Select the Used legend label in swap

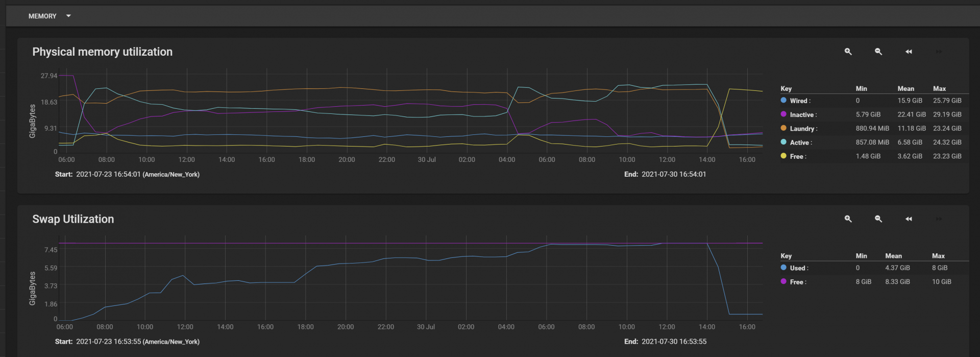tap(799, 268)
